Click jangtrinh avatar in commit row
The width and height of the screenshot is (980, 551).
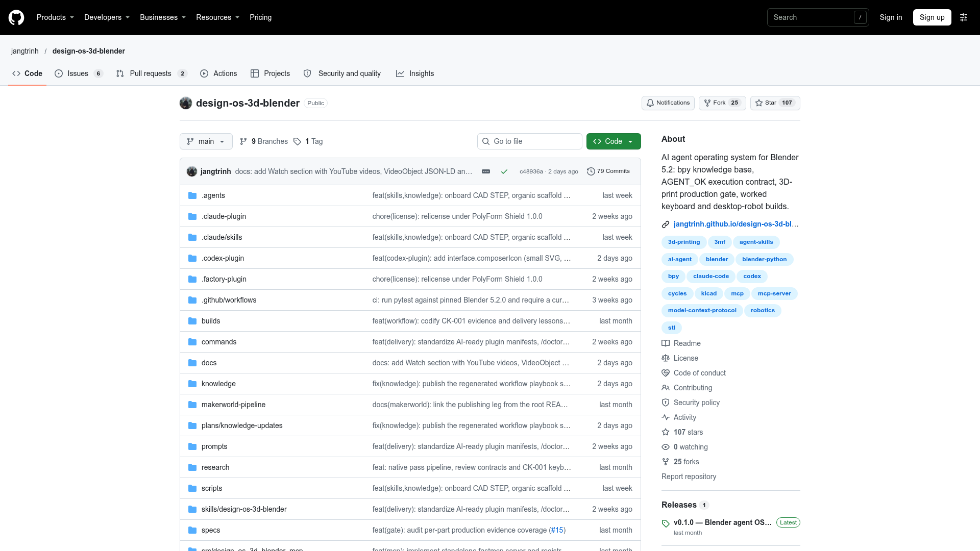click(192, 171)
